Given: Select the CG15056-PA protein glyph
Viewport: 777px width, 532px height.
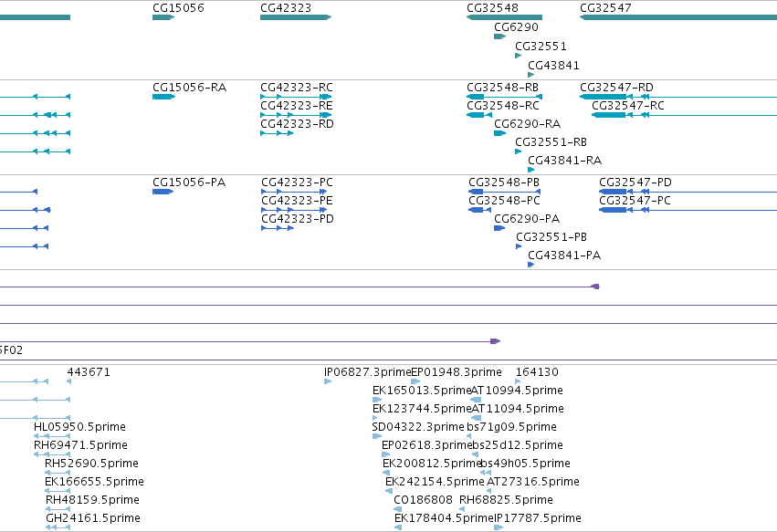Looking at the screenshot, I should click(163, 192).
